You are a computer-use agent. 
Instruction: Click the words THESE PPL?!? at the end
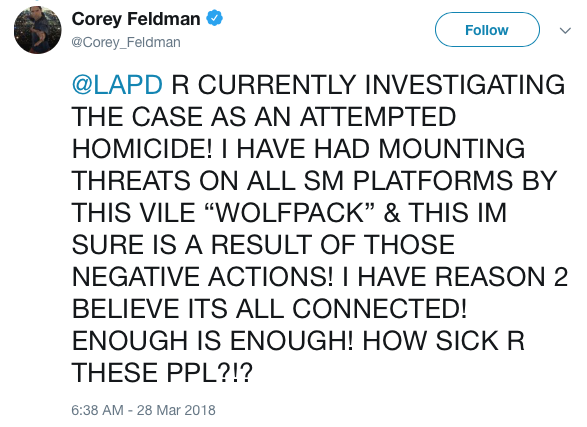(162, 372)
